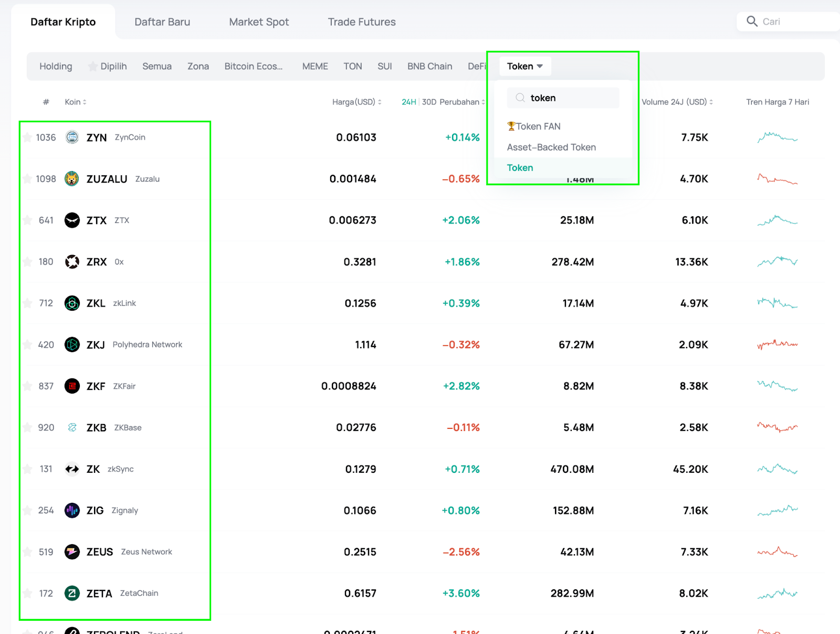
Task: Star the ZKJ row
Action: [27, 345]
